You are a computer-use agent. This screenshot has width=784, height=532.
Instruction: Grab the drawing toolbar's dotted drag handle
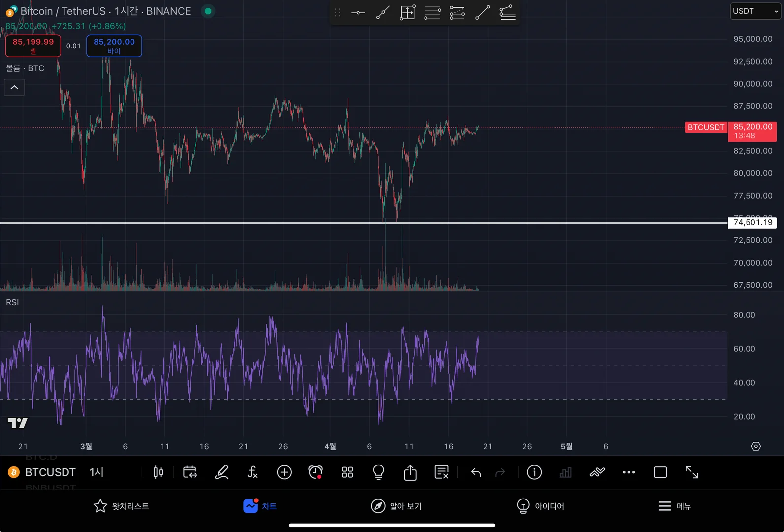click(337, 13)
